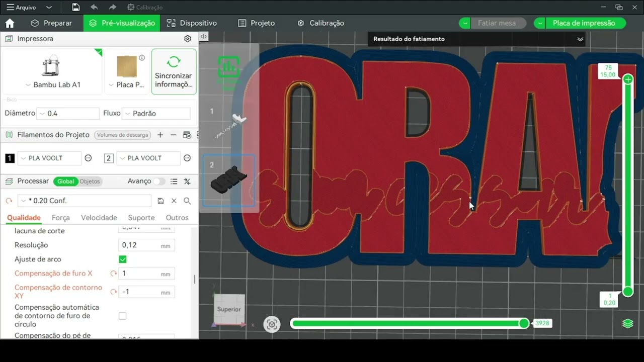Open the 0.20 Conf. preset dropdown
Image resolution: width=644 pixels, height=362 pixels.
coord(85,201)
